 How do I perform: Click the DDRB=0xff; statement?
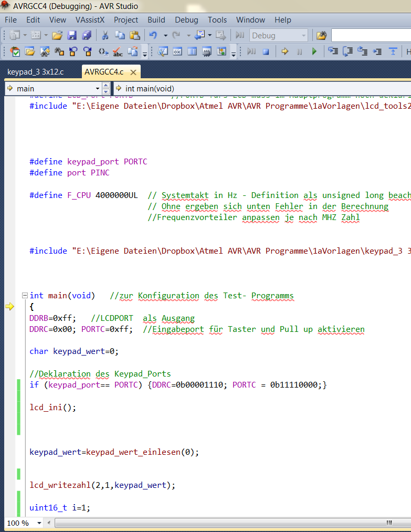pos(52,318)
